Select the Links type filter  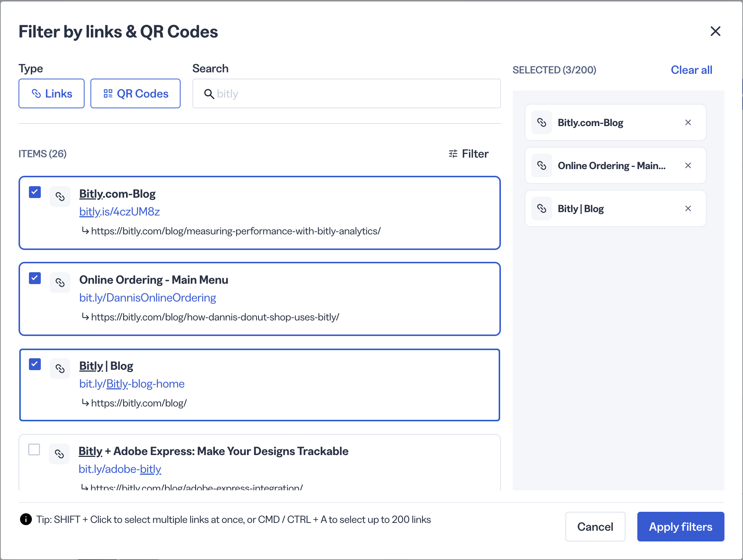click(52, 93)
